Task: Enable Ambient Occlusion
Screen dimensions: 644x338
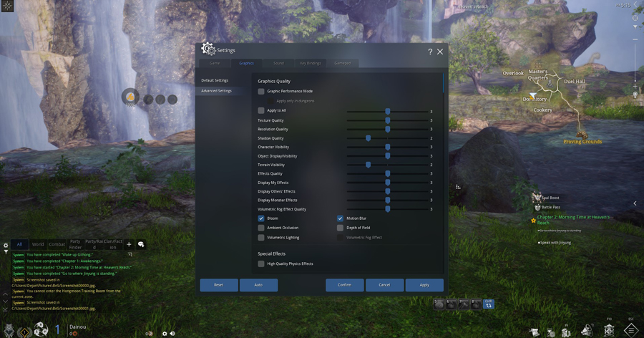Action: [x=260, y=228]
